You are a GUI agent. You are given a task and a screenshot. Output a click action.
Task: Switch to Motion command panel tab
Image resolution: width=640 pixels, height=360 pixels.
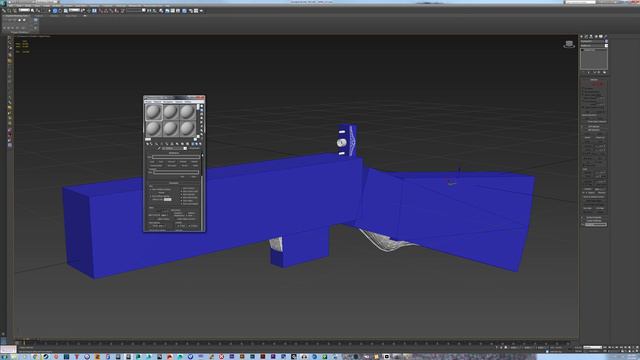click(x=596, y=36)
